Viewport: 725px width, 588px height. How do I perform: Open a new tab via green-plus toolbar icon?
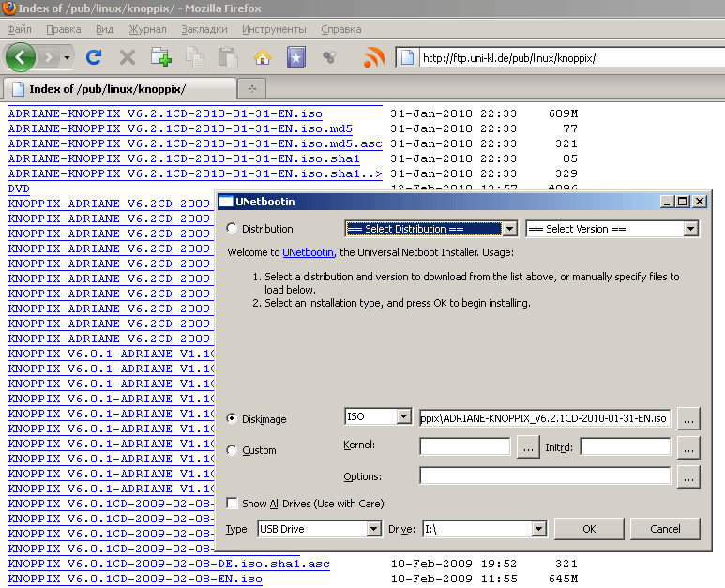coord(161,57)
